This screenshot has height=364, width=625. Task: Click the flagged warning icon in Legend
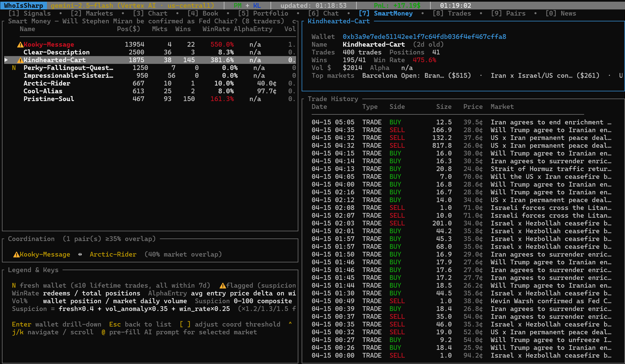click(223, 286)
